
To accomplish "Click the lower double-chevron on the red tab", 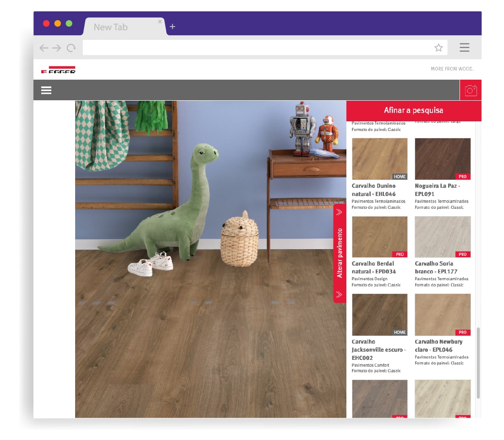I will tap(340, 294).
